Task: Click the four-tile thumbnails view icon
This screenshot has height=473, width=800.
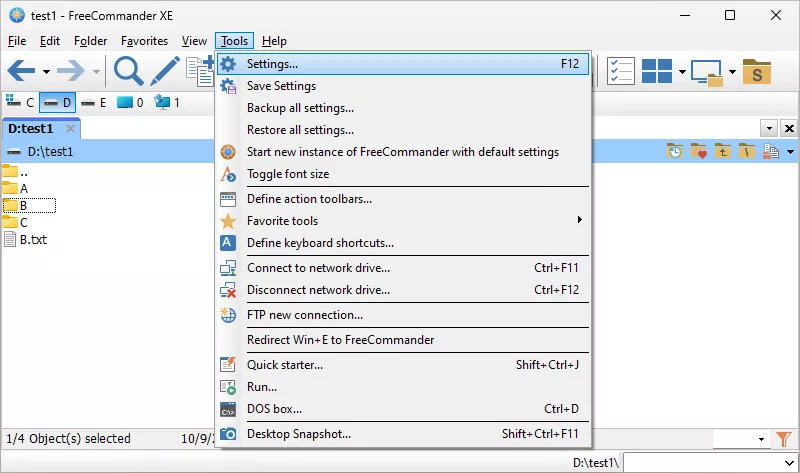Action: coord(657,71)
